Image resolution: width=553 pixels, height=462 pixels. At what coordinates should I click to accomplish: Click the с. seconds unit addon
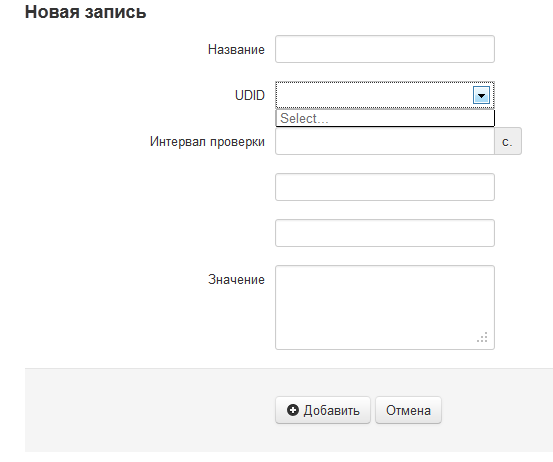(508, 141)
